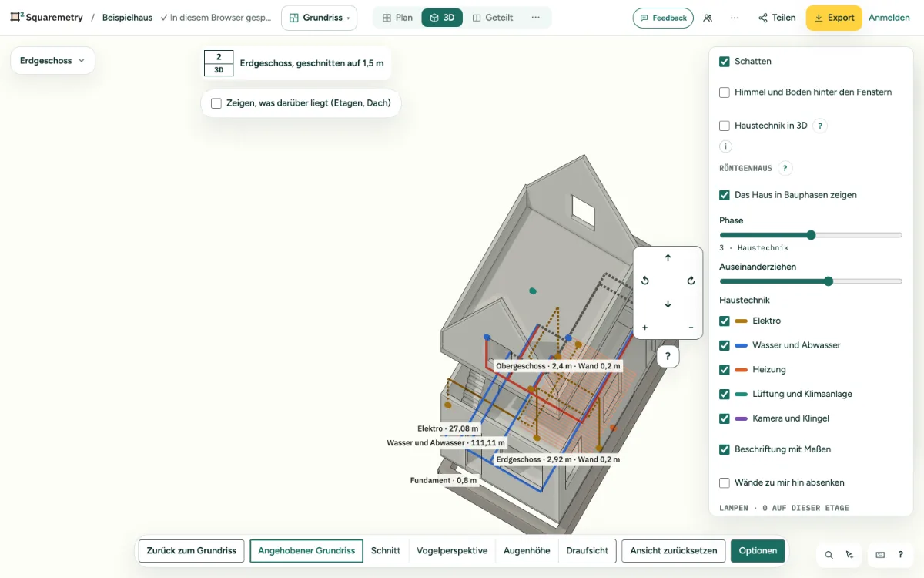The height and width of the screenshot is (578, 924).
Task: Open the Erdgeschoss floor dropdown
Action: tap(52, 61)
